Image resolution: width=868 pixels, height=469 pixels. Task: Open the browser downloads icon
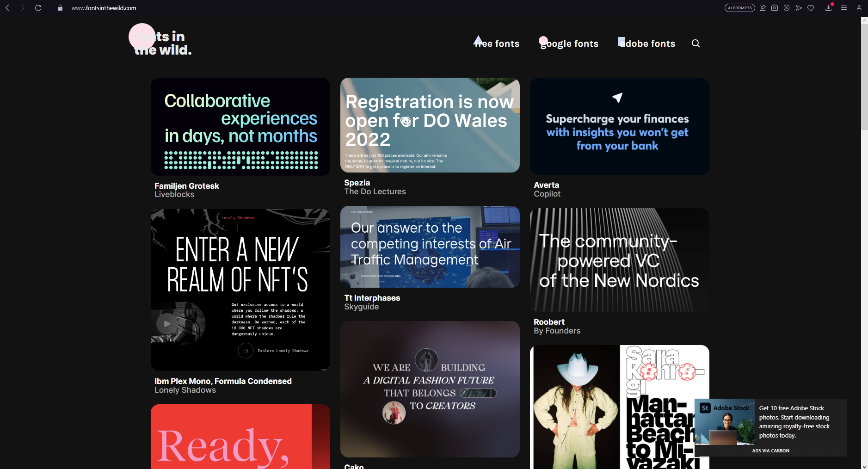(828, 8)
